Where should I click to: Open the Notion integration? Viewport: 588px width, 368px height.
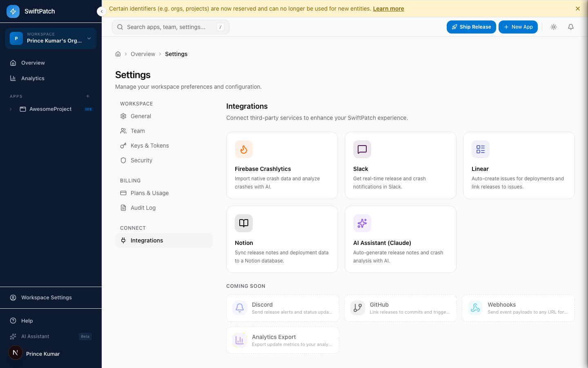pyautogui.click(x=282, y=239)
